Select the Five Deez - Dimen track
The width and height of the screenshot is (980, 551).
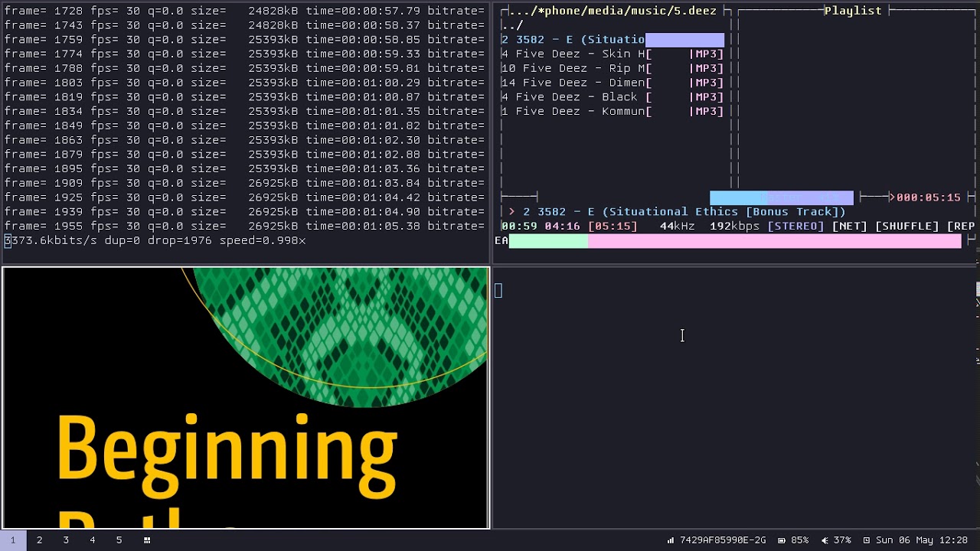pos(612,83)
